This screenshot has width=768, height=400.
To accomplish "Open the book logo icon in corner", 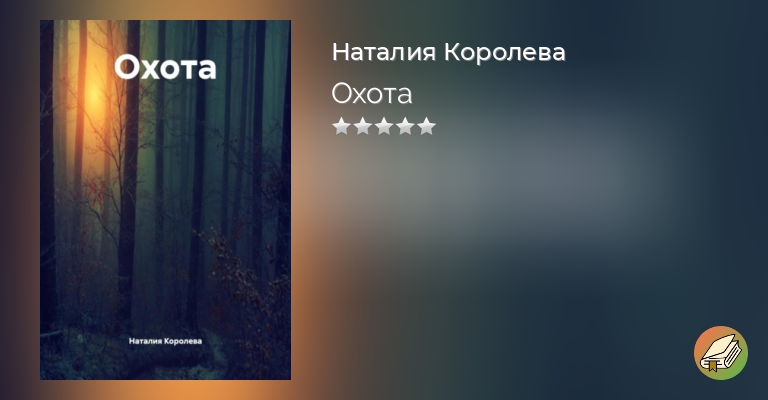I will (720, 353).
